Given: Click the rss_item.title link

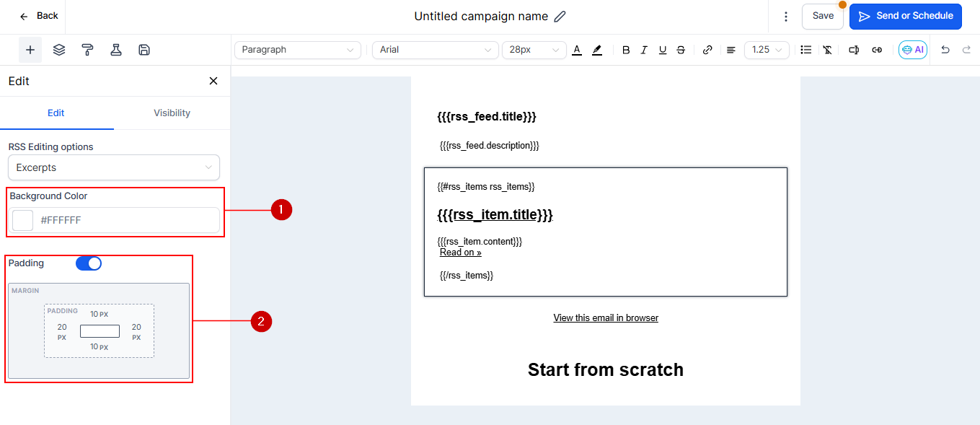Looking at the screenshot, I should 495,214.
